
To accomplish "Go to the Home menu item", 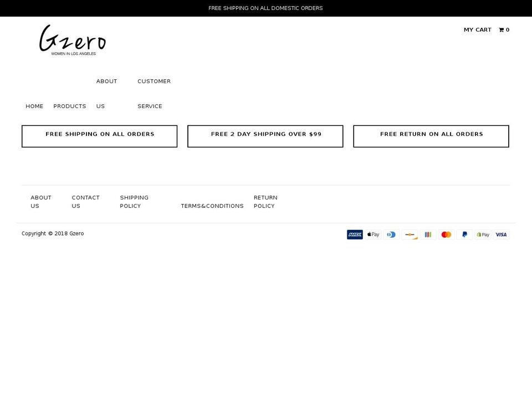I will pos(34,106).
